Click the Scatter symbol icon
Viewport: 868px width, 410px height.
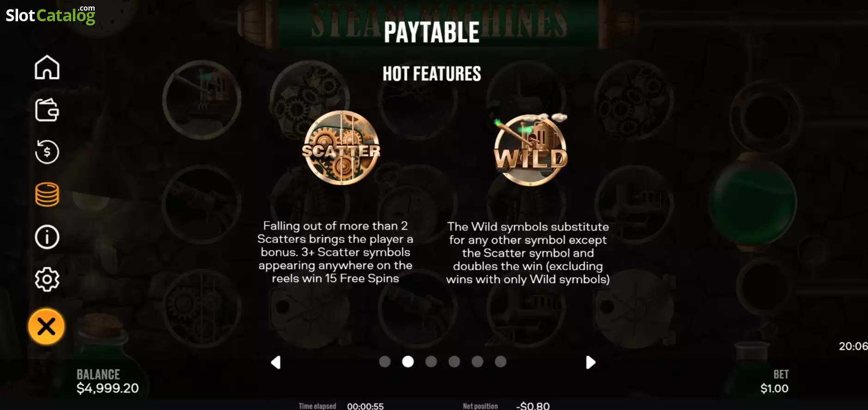[341, 148]
